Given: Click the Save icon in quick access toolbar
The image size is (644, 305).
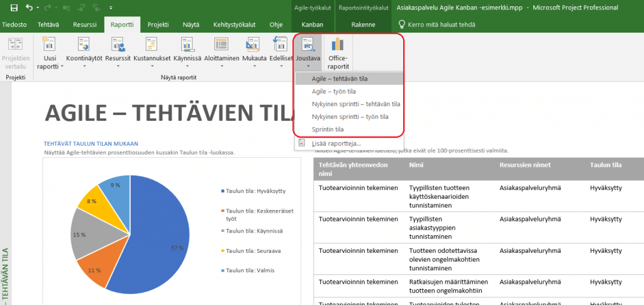Looking at the screenshot, I should [x=14, y=8].
